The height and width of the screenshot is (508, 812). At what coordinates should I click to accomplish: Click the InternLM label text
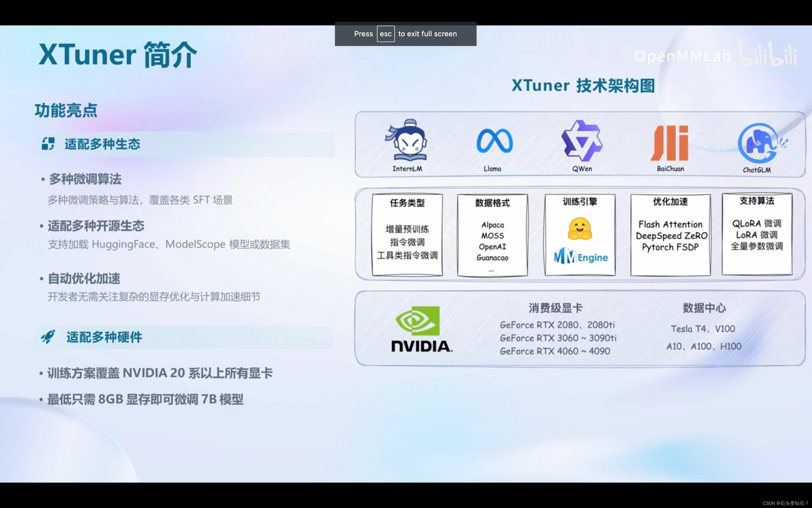407,169
